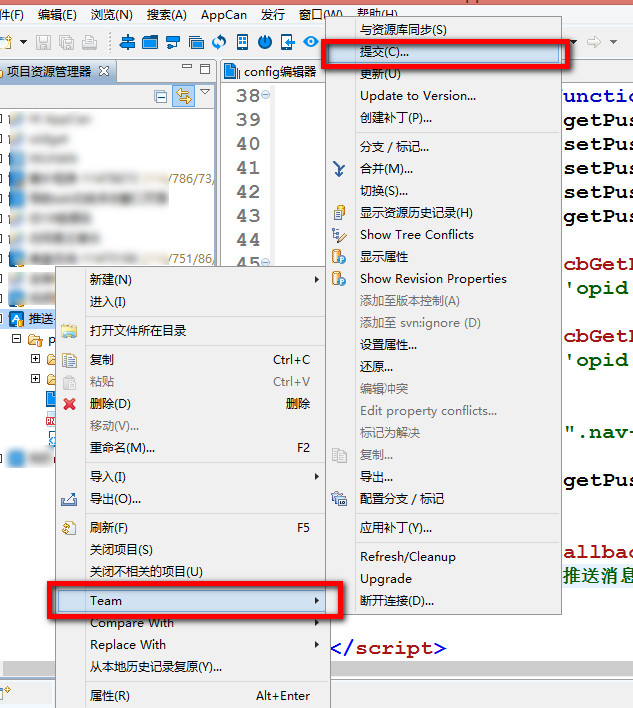The height and width of the screenshot is (708, 633).
Task: Click the disabled Save toolbar icon
Action: click(x=43, y=42)
